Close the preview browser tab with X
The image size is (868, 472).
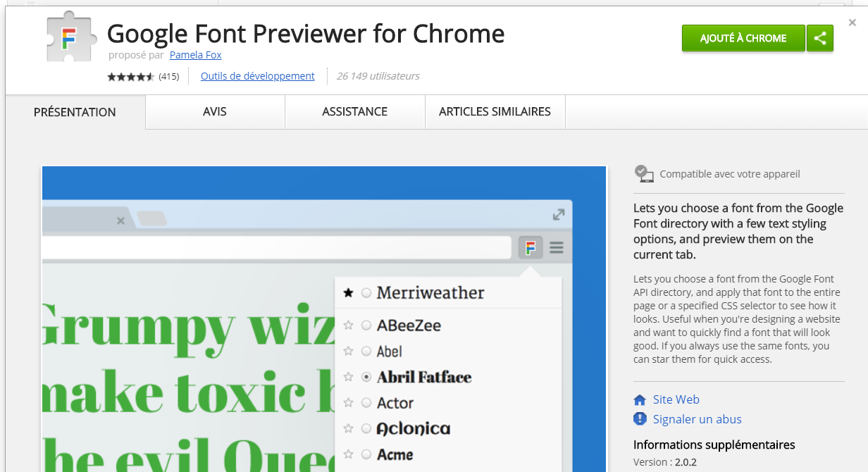click(x=120, y=221)
